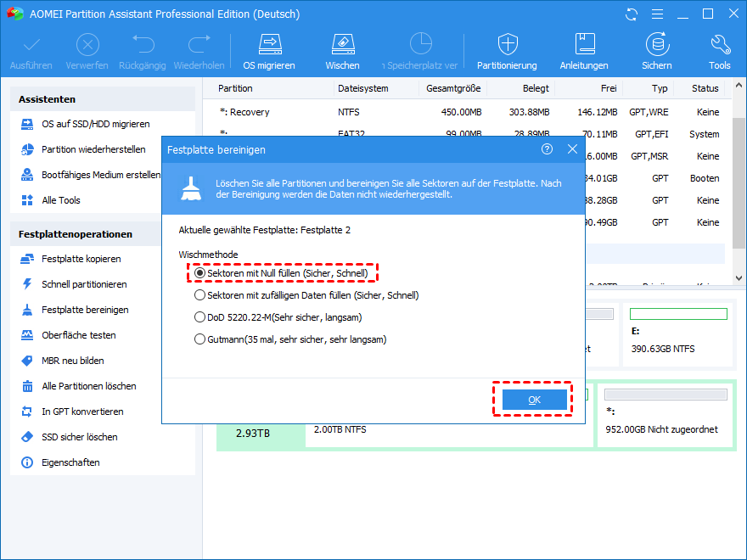747x560 pixels.
Task: Sort by Typ column header
Action: [x=660, y=88]
